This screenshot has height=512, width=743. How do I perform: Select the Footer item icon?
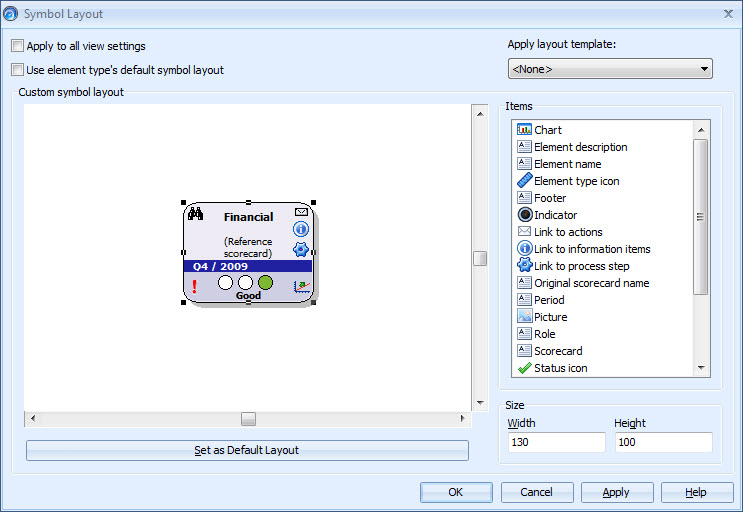click(524, 198)
